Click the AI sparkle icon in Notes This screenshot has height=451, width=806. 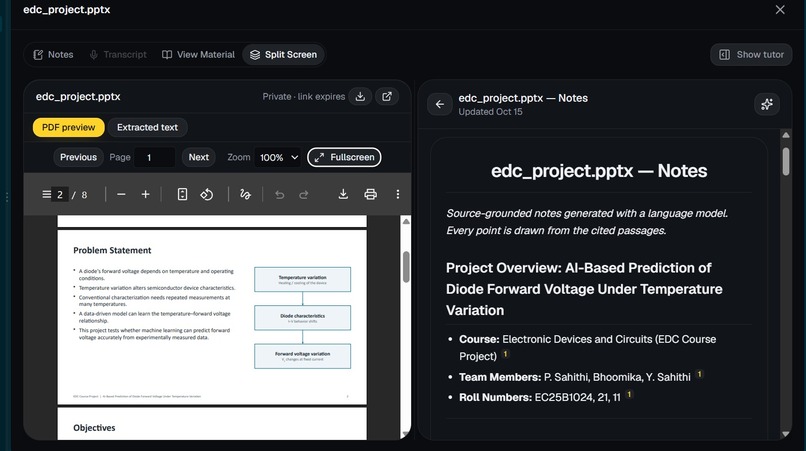click(x=766, y=104)
